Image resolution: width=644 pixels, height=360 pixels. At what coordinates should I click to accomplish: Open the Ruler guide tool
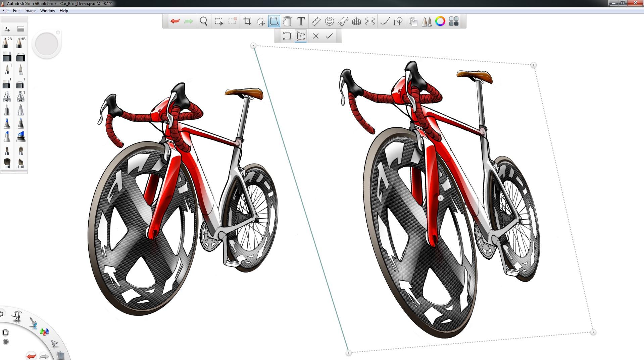point(316,21)
